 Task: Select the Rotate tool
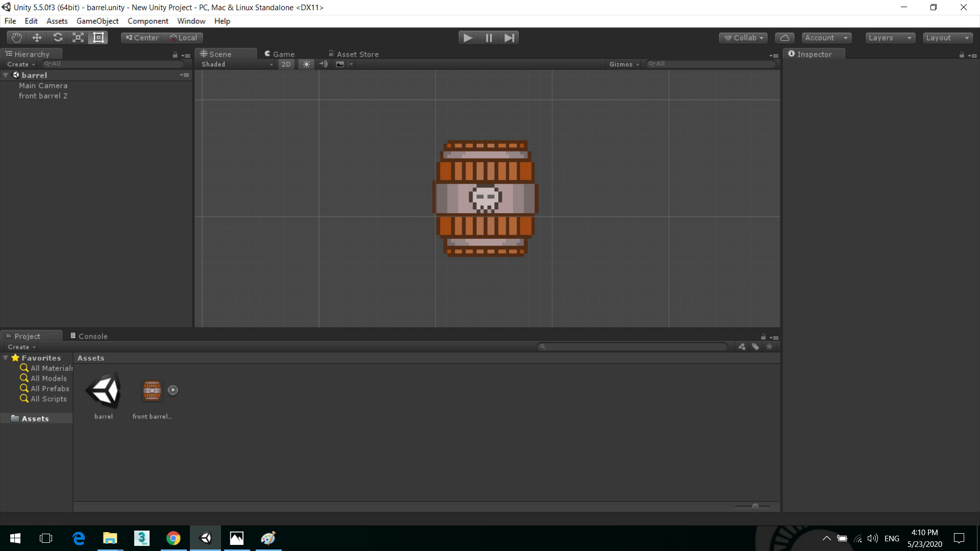coord(58,38)
